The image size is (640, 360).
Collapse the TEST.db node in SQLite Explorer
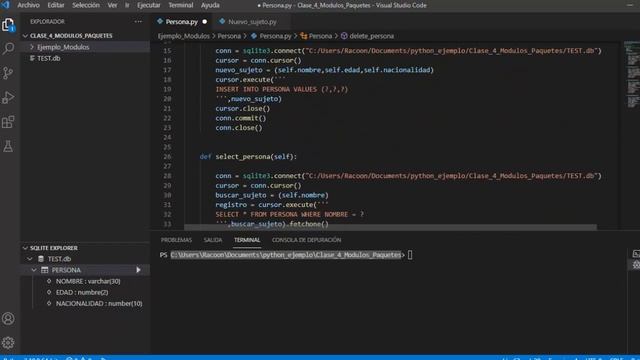click(x=30, y=259)
